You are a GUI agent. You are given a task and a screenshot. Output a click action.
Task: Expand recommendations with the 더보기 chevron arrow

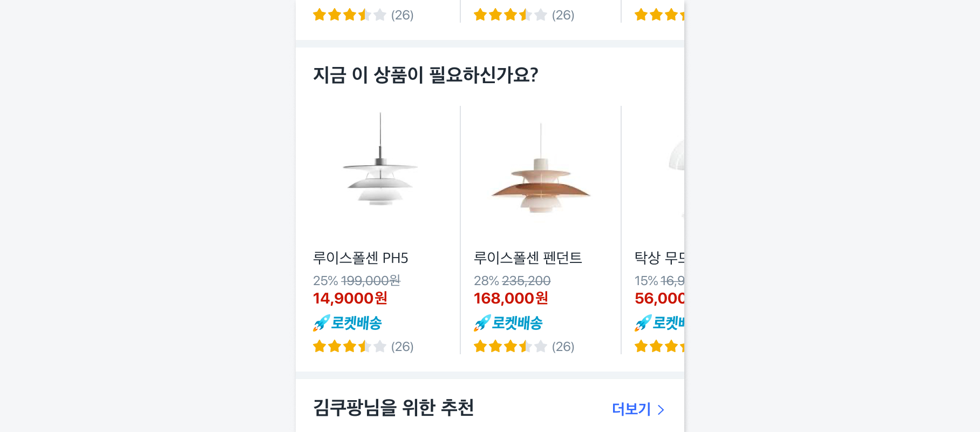tap(661, 410)
